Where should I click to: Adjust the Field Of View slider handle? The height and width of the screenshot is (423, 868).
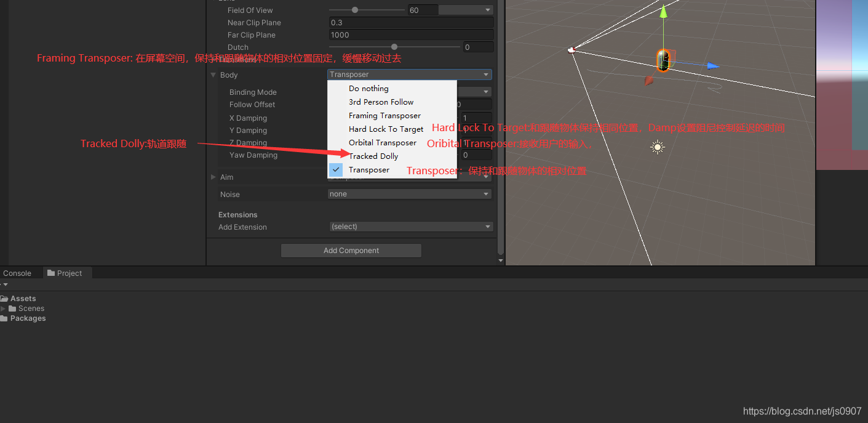[x=355, y=10]
